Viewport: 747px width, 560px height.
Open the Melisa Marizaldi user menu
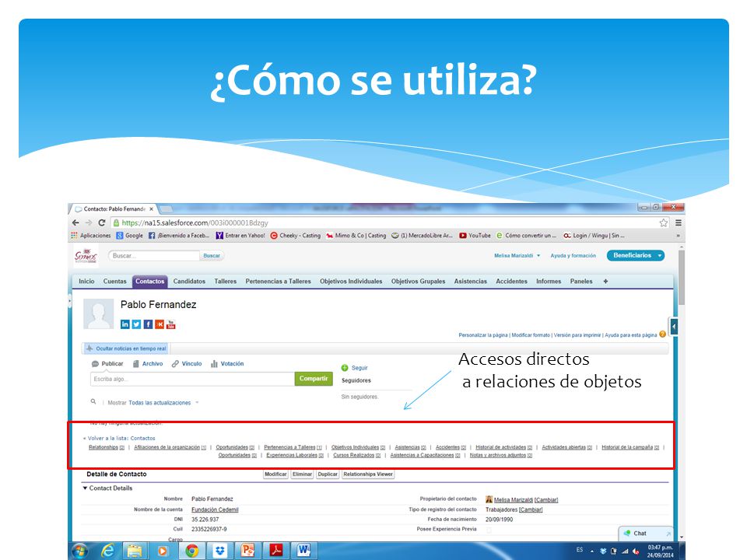[517, 256]
